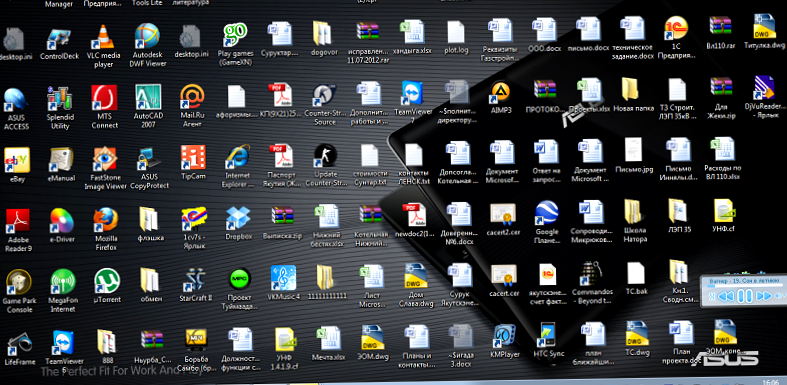The width and height of the screenshot is (787, 385).
Task: Open the хандыга.xlsx spreadsheet
Action: [x=413, y=38]
